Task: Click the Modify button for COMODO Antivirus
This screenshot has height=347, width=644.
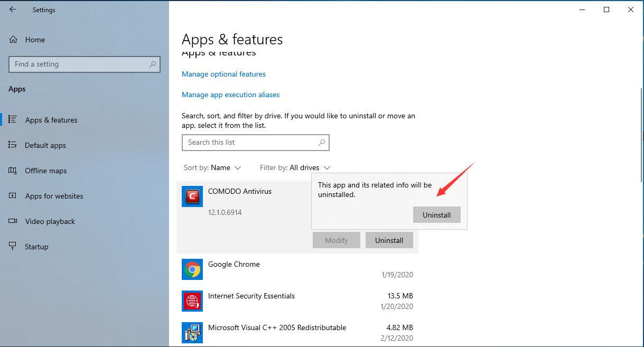Action: click(337, 240)
